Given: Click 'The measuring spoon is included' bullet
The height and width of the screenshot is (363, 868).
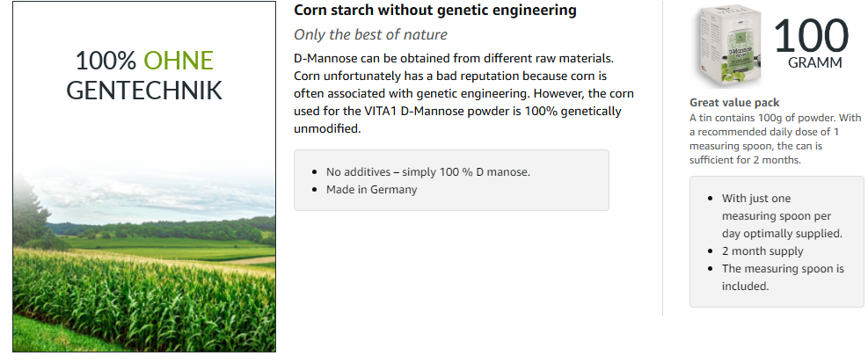Looking at the screenshot, I should (x=782, y=277).
